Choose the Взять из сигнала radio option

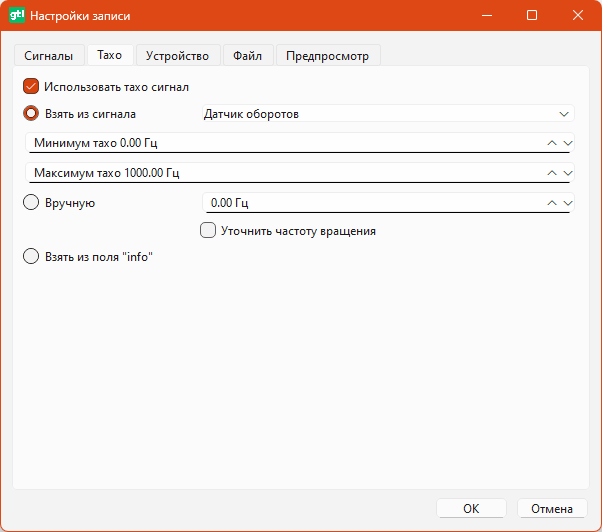(x=31, y=114)
